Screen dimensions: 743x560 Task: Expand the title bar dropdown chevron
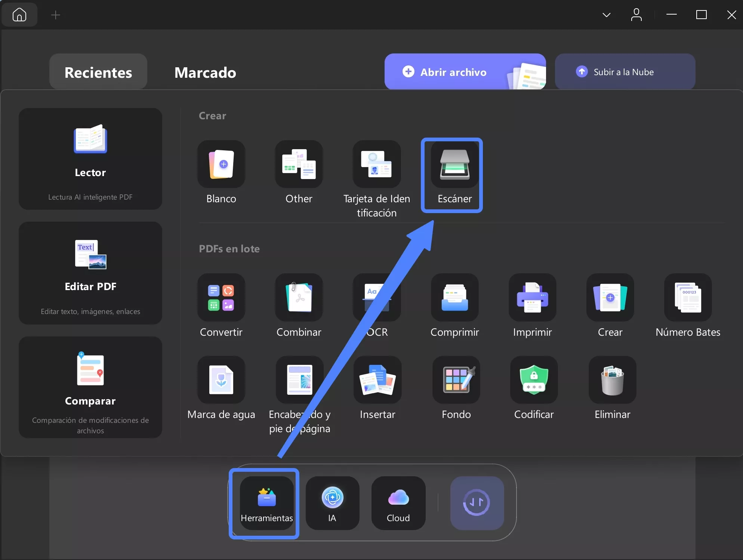pos(607,15)
